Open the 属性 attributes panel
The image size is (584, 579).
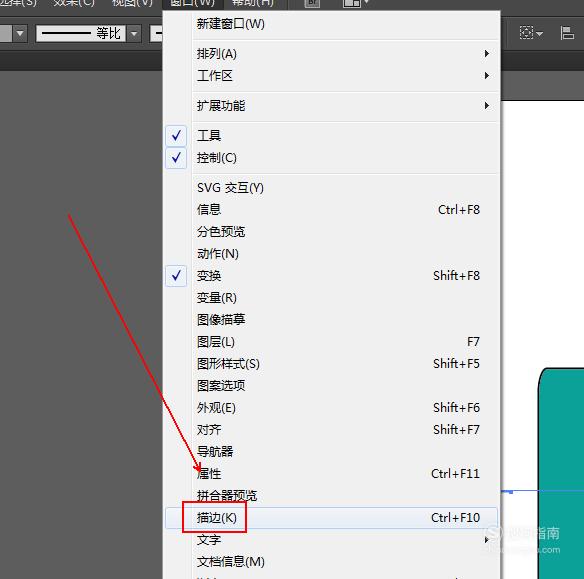point(331,474)
